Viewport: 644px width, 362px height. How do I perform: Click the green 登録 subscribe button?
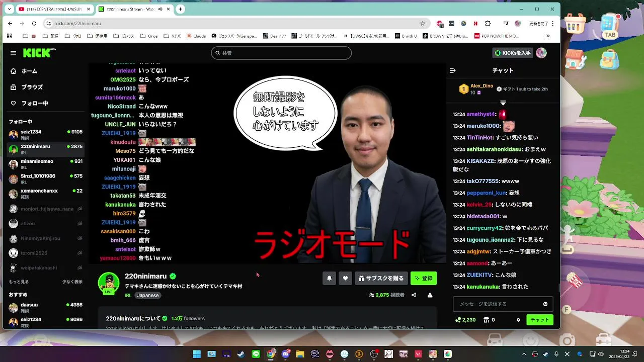pyautogui.click(x=424, y=278)
